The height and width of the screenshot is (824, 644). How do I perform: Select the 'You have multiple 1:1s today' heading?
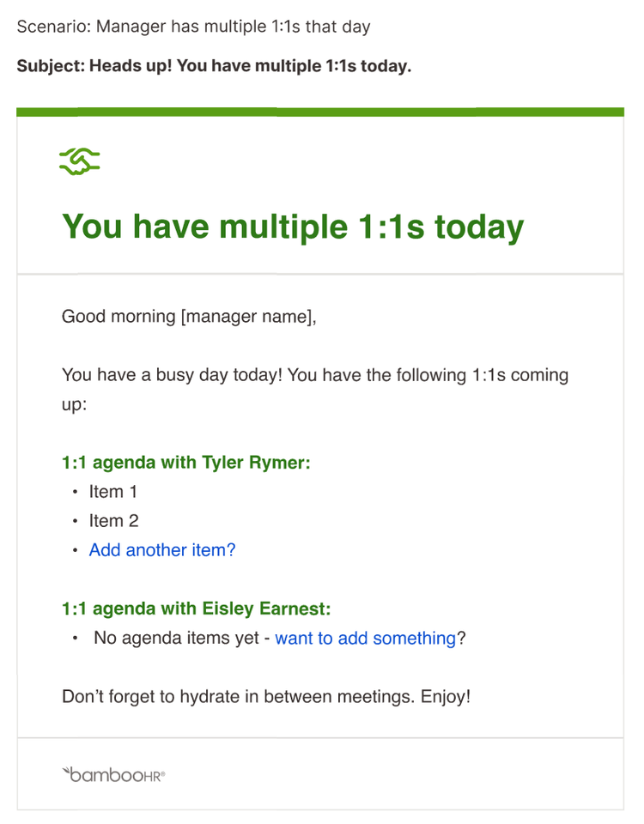click(293, 227)
